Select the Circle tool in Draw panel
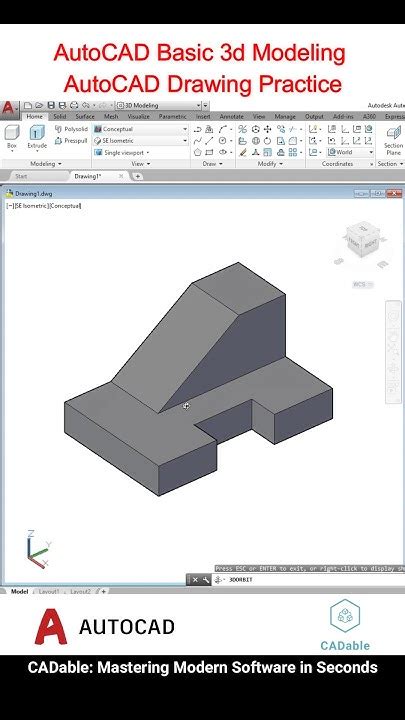The image size is (405, 720). coord(223,141)
